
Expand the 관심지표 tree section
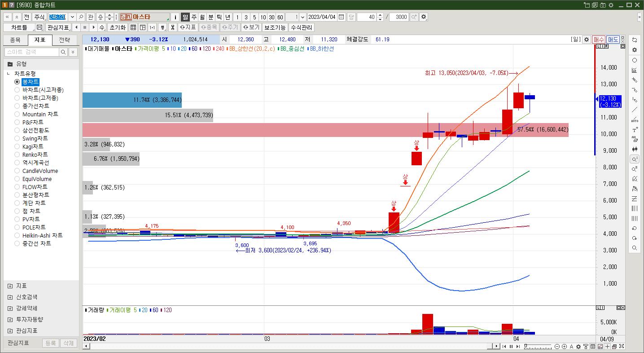[10, 331]
